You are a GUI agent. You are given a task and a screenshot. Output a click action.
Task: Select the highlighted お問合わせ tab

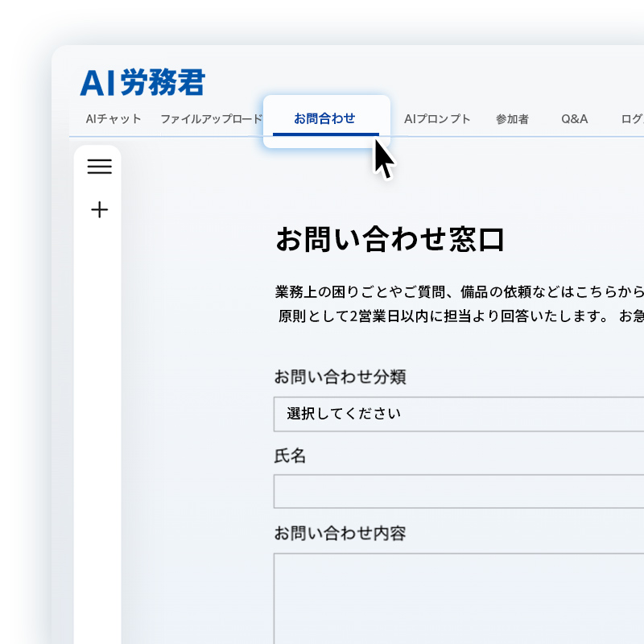tap(325, 119)
